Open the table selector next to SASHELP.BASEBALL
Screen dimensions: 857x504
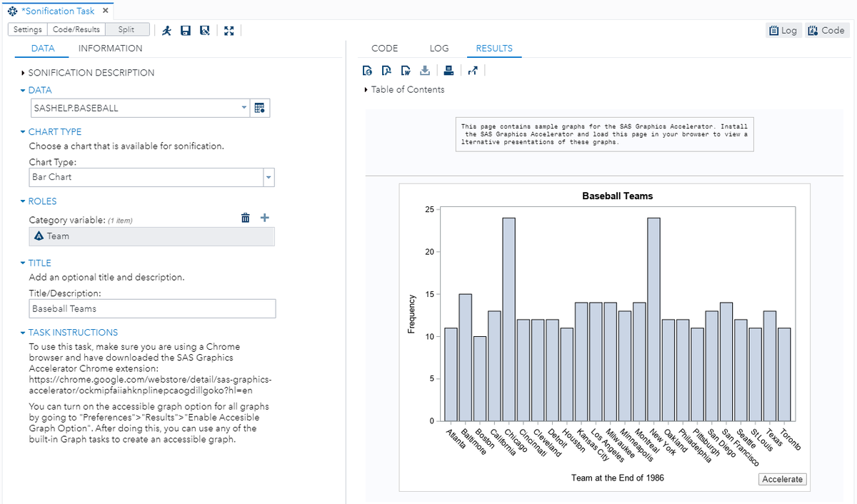point(260,108)
